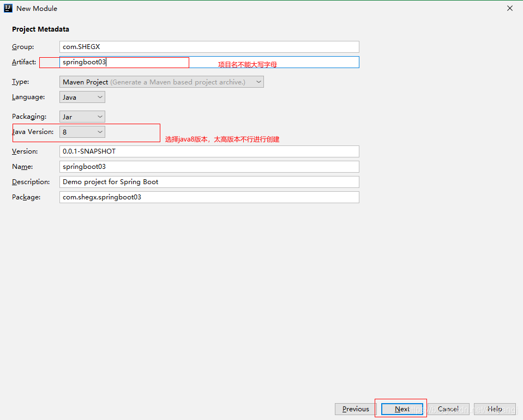This screenshot has width=523, height=420.
Task: Click the New Module window title
Action: click(x=37, y=8)
